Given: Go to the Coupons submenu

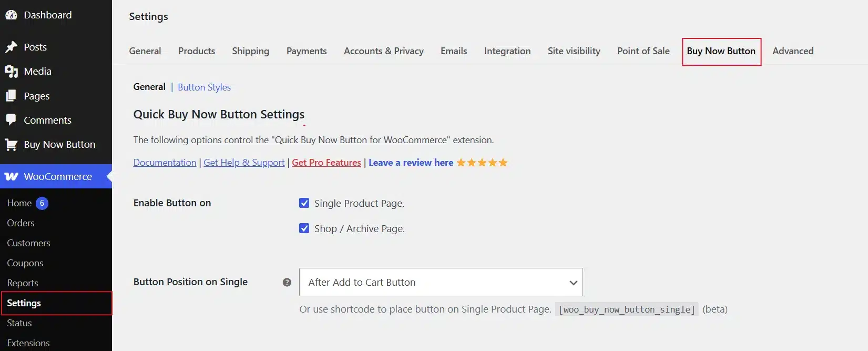Looking at the screenshot, I should 25,263.
